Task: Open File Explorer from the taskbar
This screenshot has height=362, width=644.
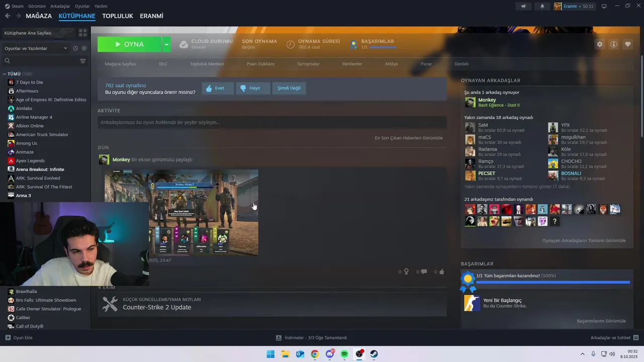Action: [x=285, y=354]
